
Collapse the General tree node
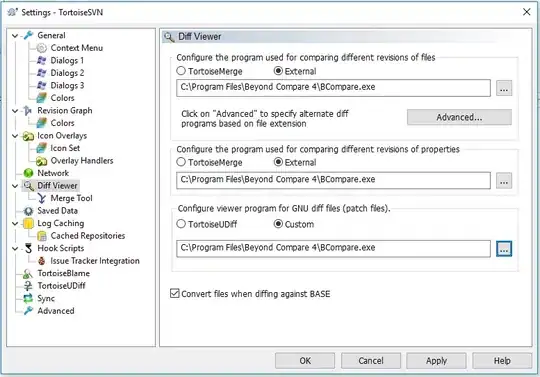click(x=15, y=35)
